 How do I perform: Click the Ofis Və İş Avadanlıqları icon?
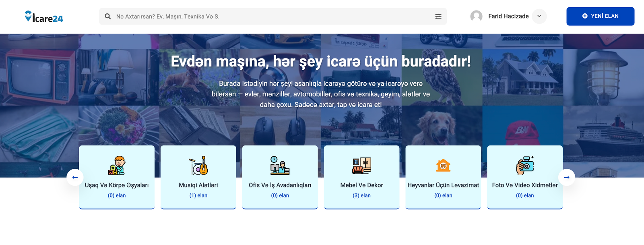[280, 165]
